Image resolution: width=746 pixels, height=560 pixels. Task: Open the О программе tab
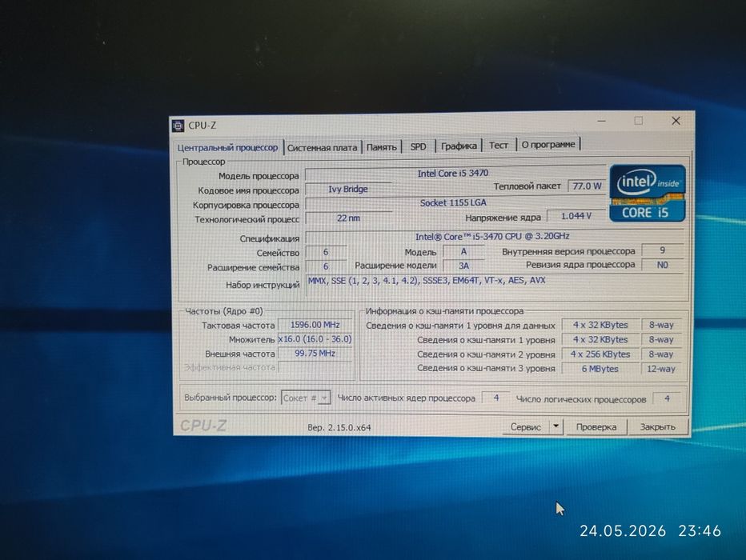(548, 144)
